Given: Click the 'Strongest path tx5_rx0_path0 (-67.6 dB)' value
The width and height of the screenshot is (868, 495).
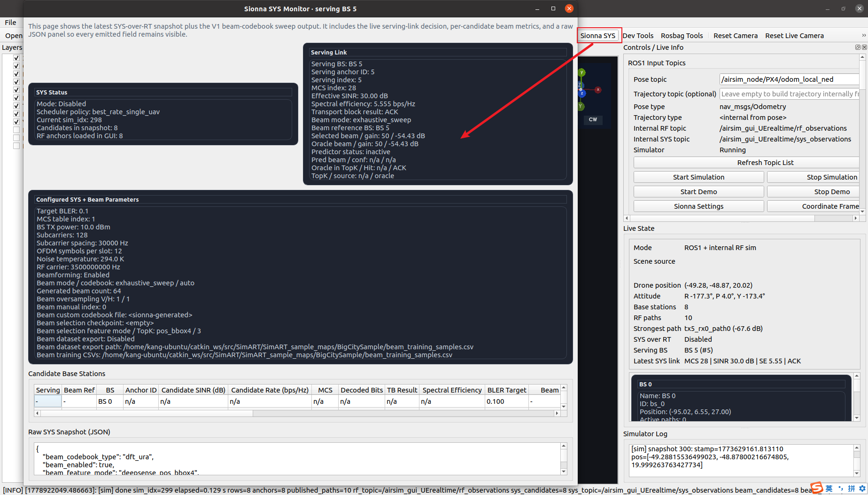Looking at the screenshot, I should (723, 329).
